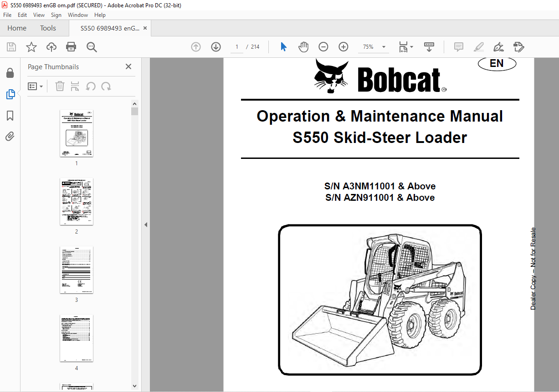Open the stamp/edit tool icon
This screenshot has height=392, width=559.
(x=518, y=47)
